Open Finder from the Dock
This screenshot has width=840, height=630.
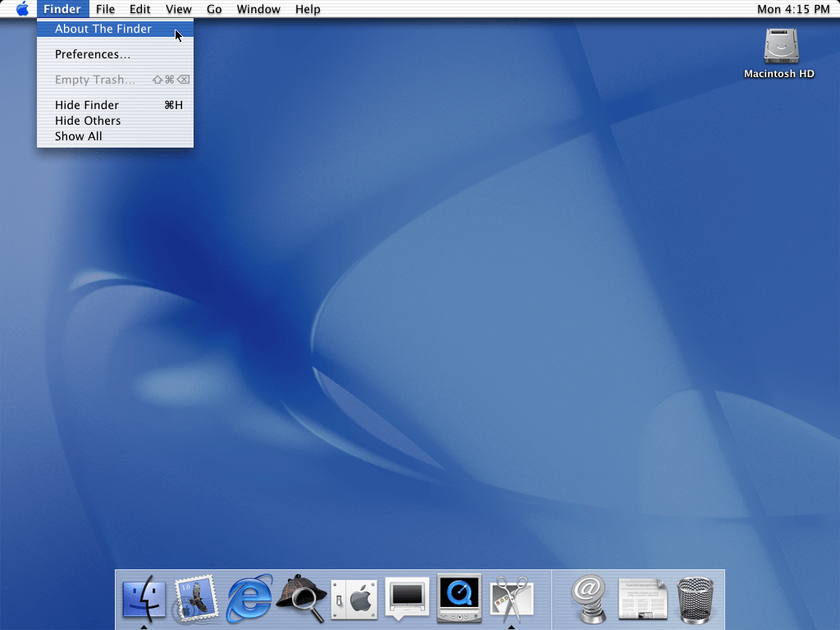coord(144,599)
